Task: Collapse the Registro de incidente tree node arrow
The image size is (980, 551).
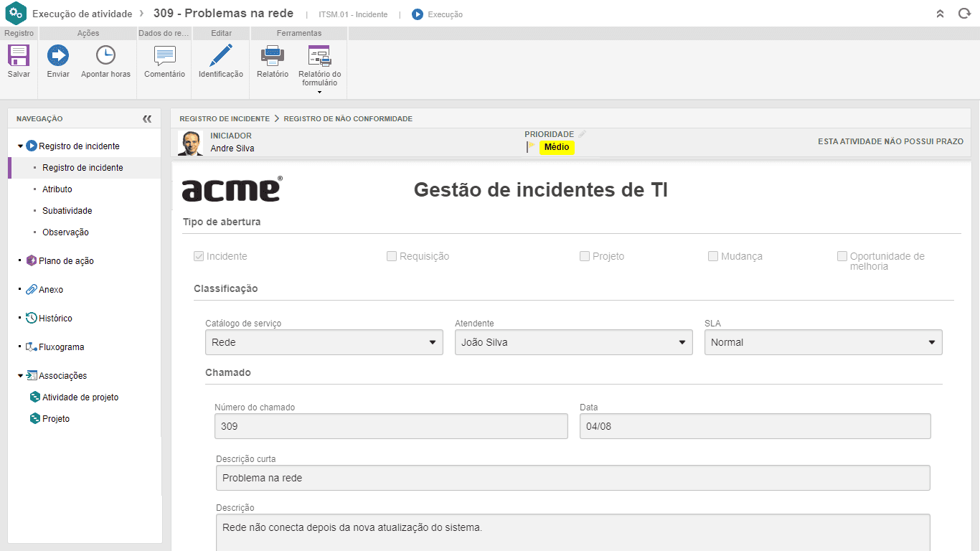Action: [20, 146]
